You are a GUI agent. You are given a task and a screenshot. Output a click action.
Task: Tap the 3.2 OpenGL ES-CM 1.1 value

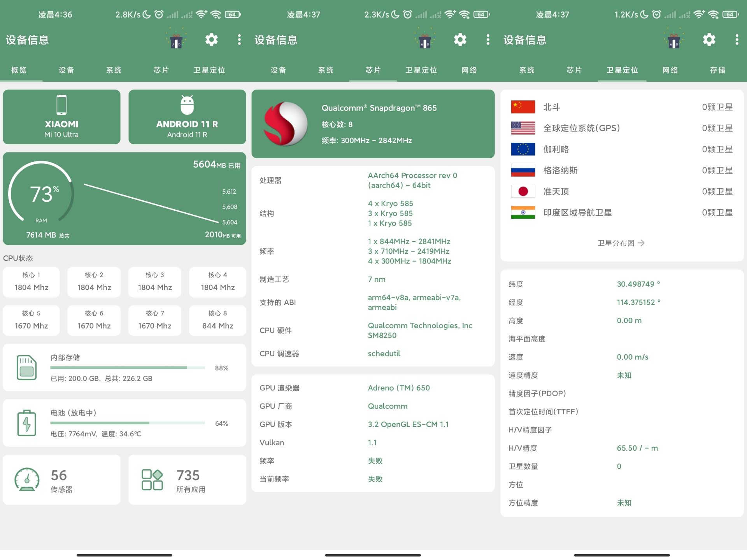pos(408,424)
